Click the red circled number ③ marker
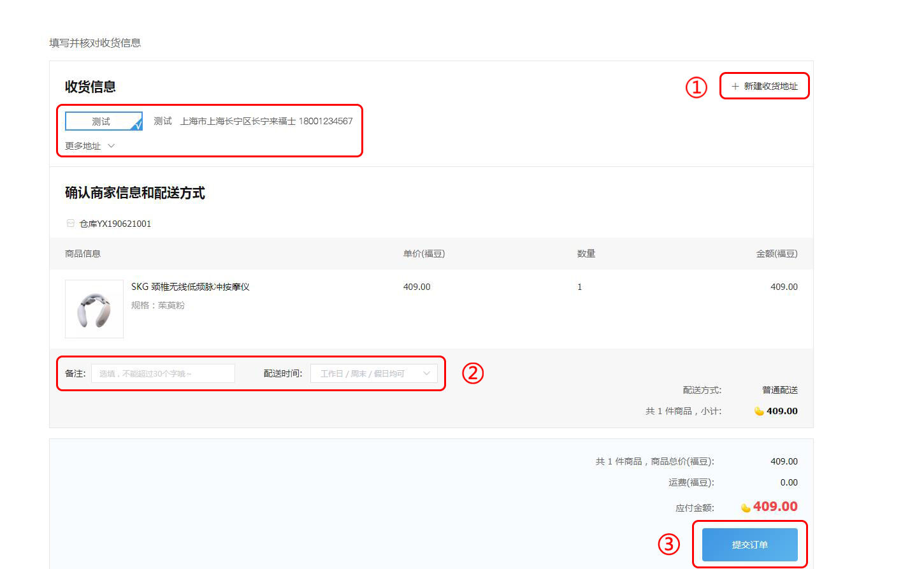 (x=668, y=545)
